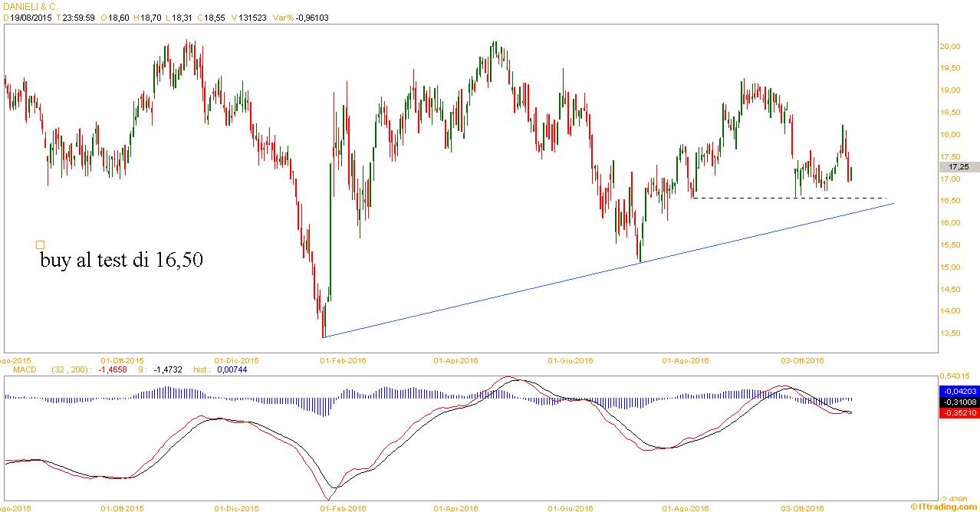980x512 pixels.
Task: Click the blue MACD histogram value box
Action: pyautogui.click(x=959, y=391)
